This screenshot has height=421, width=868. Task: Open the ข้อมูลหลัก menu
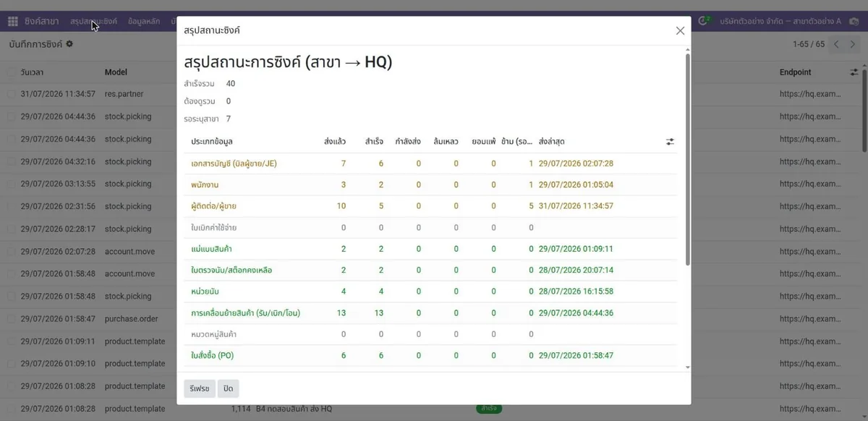tap(144, 22)
